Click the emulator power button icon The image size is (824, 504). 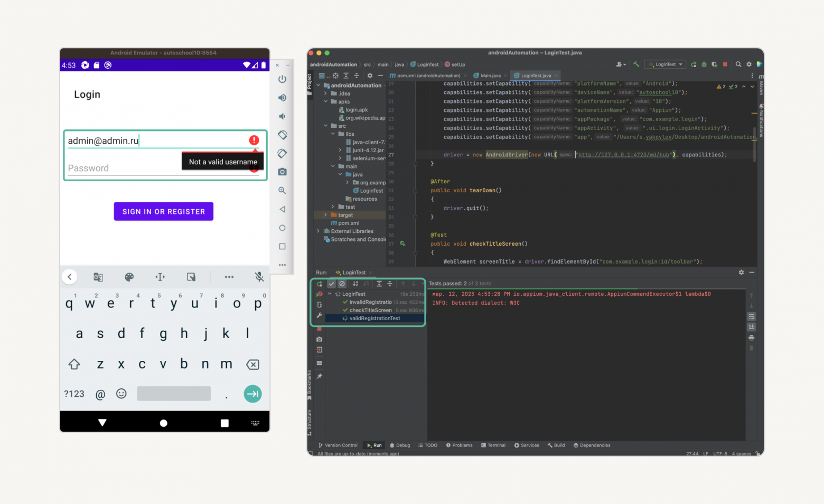pos(282,79)
